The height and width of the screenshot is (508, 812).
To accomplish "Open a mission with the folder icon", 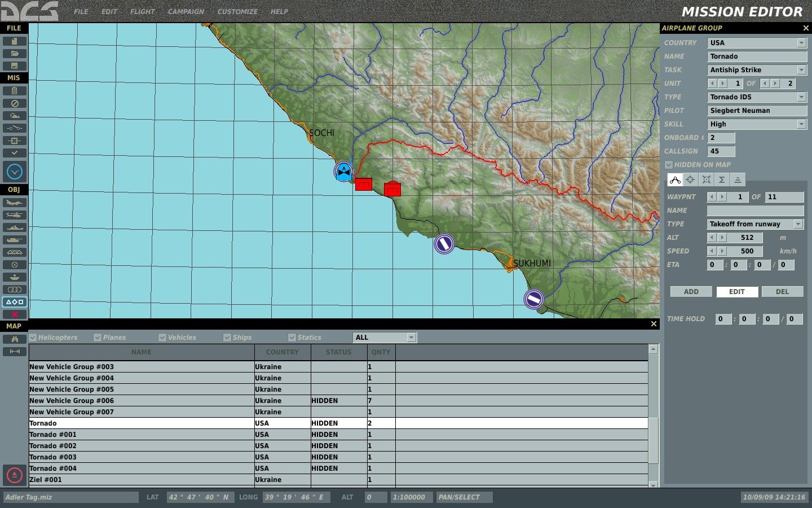I will (x=15, y=54).
